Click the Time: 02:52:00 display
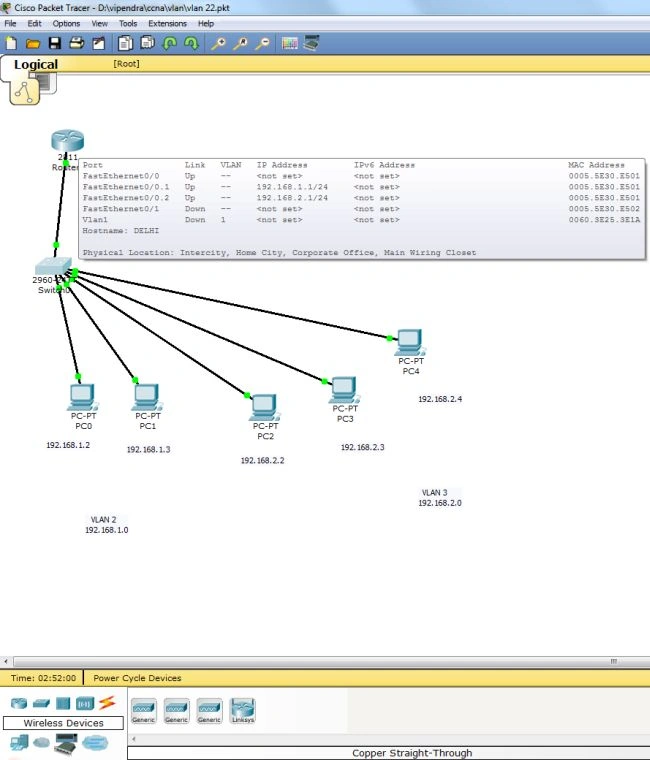Image resolution: width=650 pixels, height=760 pixels. (43, 678)
